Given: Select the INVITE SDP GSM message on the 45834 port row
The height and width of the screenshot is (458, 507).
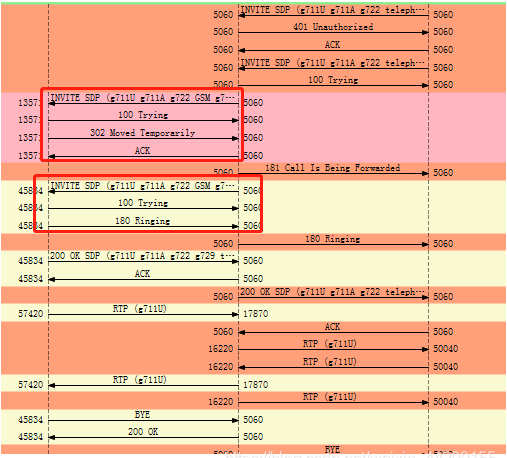Looking at the screenshot, I should (x=143, y=186).
